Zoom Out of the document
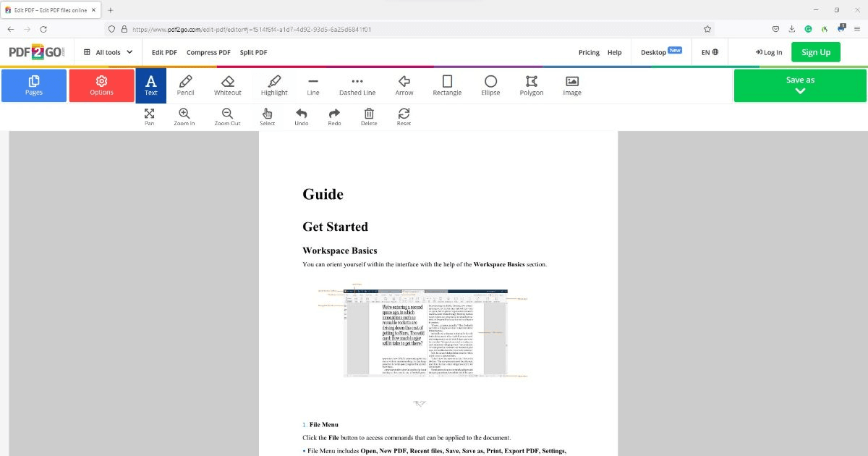The image size is (868, 456). click(x=227, y=117)
